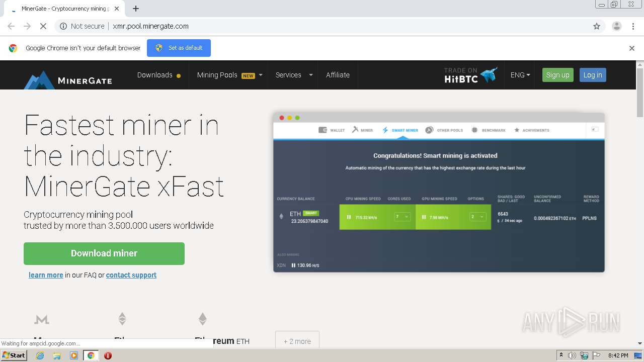Stop loading the page
This screenshot has width=644, height=362.
[x=43, y=26]
